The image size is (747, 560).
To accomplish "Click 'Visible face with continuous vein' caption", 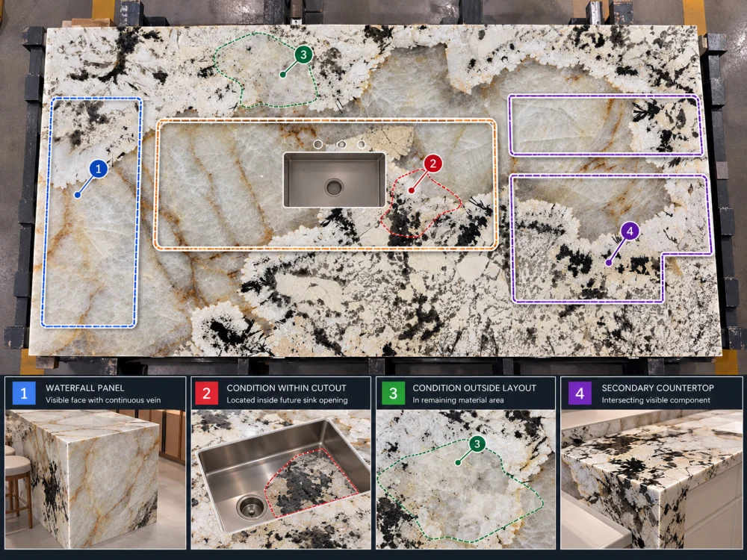I will 103,400.
